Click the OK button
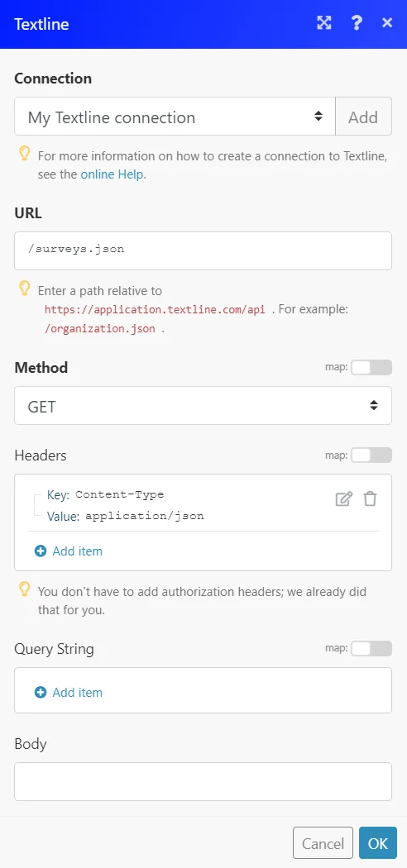The width and height of the screenshot is (407, 868). coord(378,843)
